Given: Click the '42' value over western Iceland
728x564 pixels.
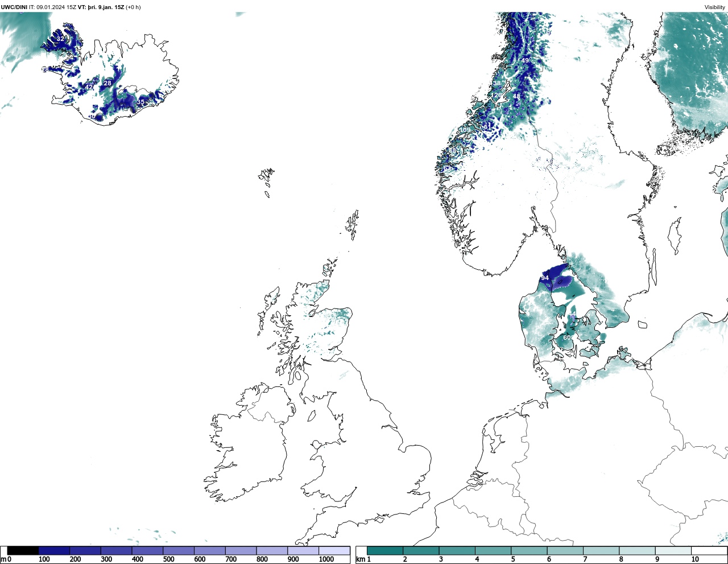Looking at the screenshot, I should pyautogui.click(x=89, y=87).
